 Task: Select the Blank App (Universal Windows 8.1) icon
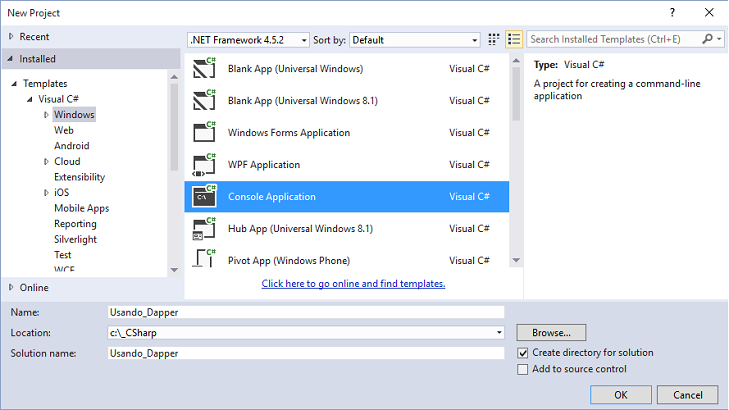coord(205,100)
